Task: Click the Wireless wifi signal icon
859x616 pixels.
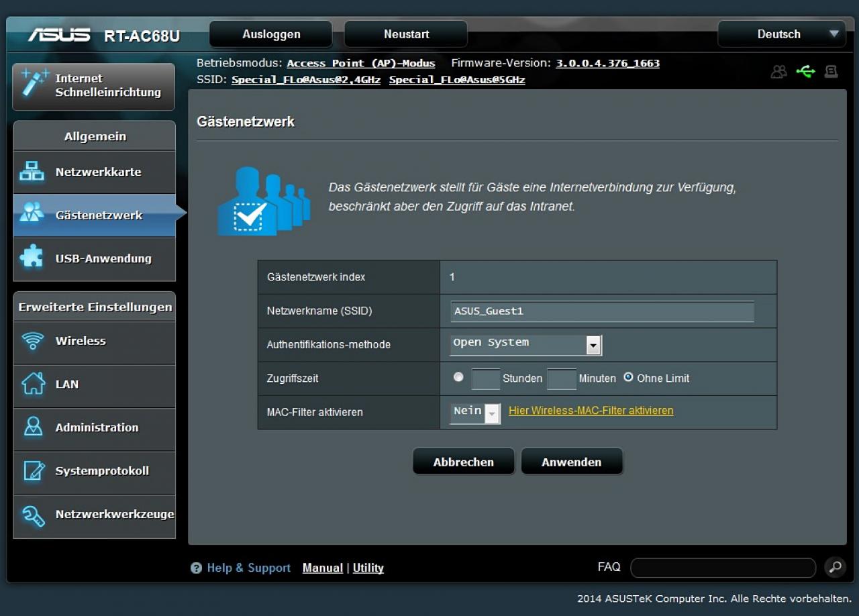Action: (x=32, y=341)
